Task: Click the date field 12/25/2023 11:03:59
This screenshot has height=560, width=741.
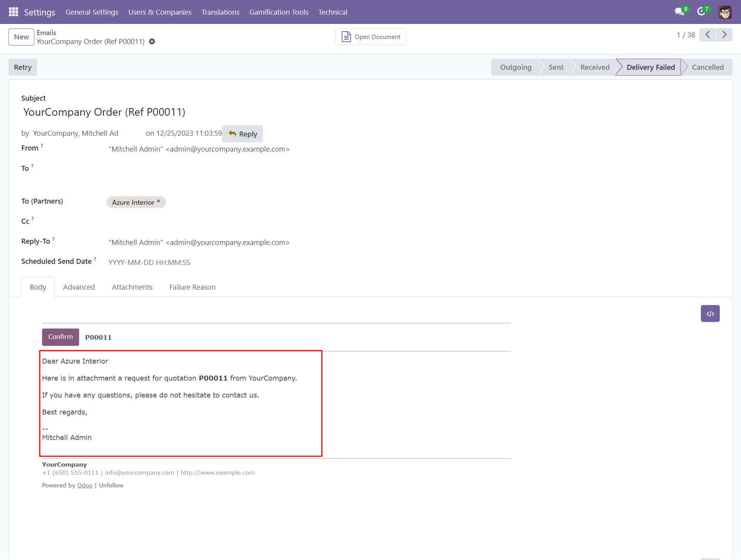Action: point(189,133)
